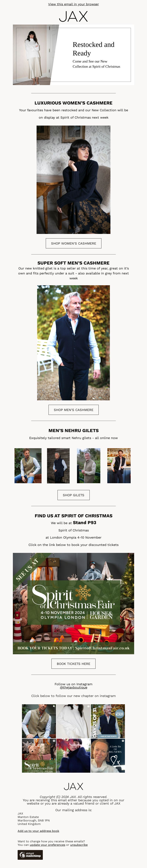Select the first Nehru gilet thumbnail, olive vest
Viewport: 147px width, 868px height.
pyautogui.click(x=28, y=466)
